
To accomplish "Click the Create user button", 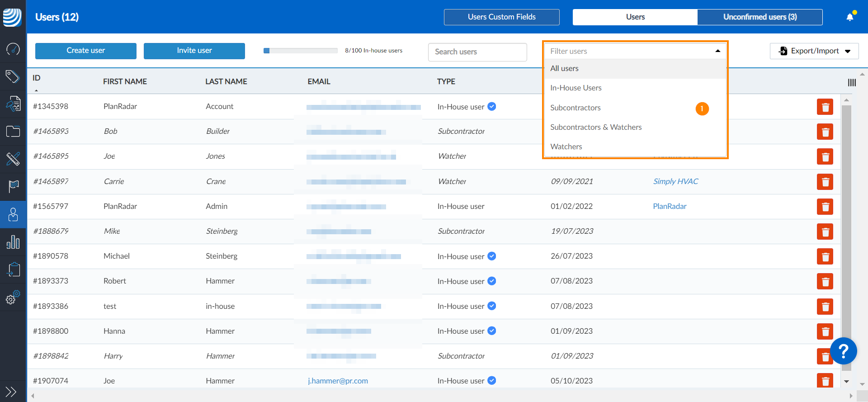I will pos(86,51).
